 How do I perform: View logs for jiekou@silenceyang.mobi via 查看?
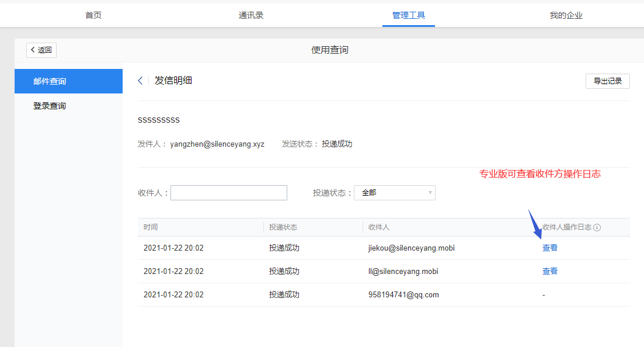click(x=549, y=248)
